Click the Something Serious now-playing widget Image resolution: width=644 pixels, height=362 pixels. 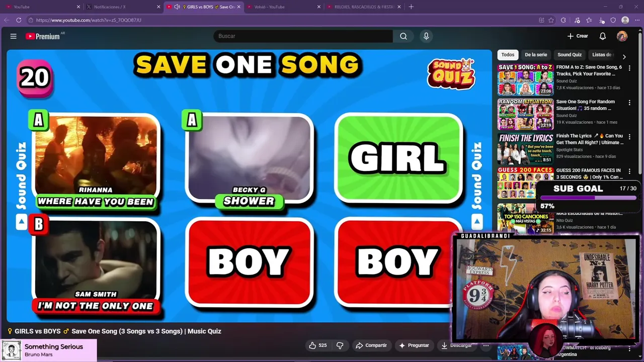[49, 350]
